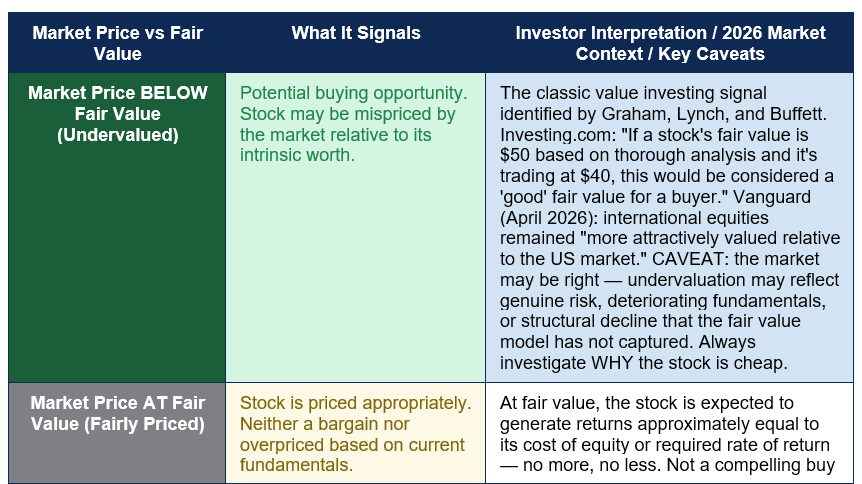Image resolution: width=862 pixels, height=484 pixels.
Task: Click '(April 2026)' in the text
Action: [549, 218]
